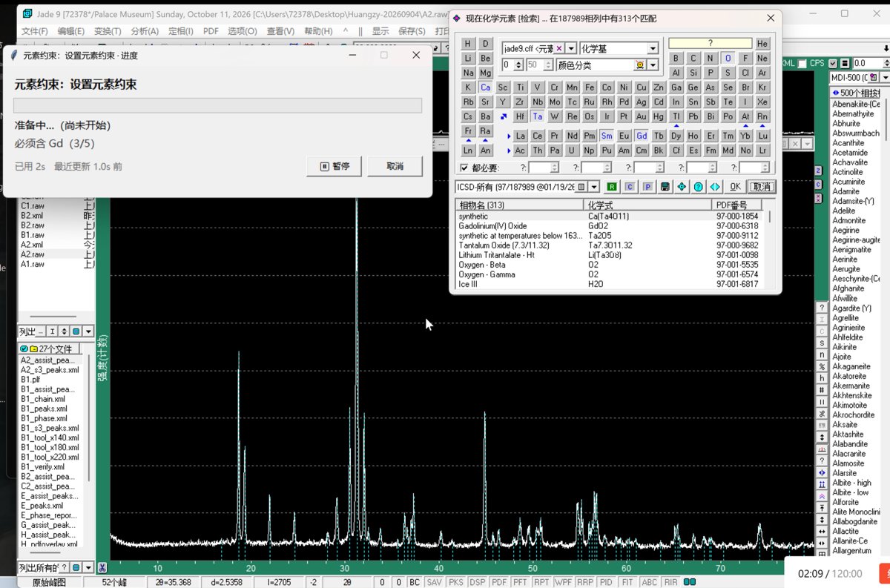The width and height of the screenshot is (890, 588).
Task: Toggle the Gd element button
Action: click(642, 136)
